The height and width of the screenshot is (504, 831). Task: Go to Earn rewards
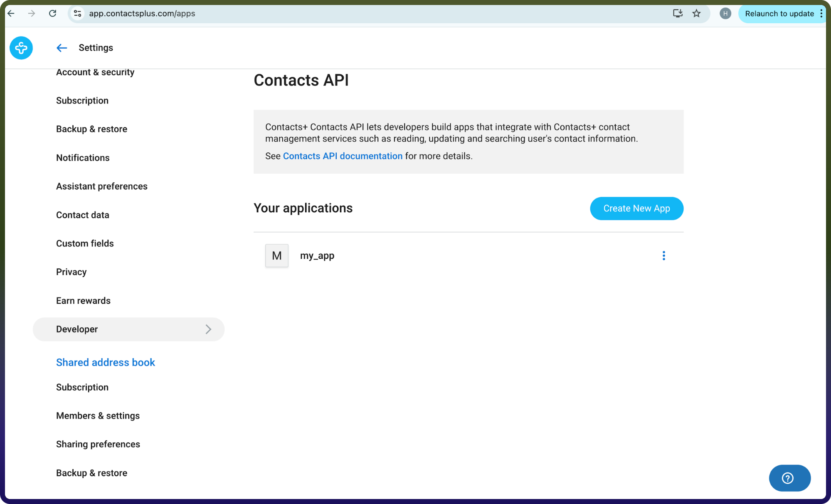click(83, 301)
